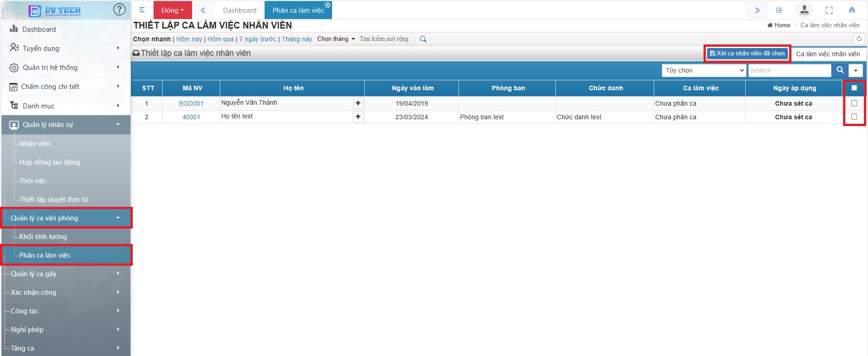The image size is (868, 356).
Task: Click Xét ca nhân viên đã chọn button
Action: [x=747, y=54]
